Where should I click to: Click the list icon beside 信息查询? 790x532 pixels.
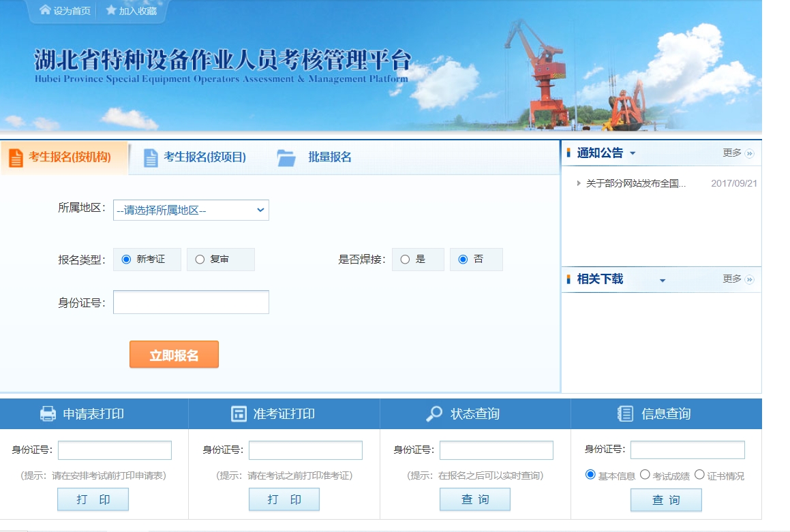coord(625,413)
